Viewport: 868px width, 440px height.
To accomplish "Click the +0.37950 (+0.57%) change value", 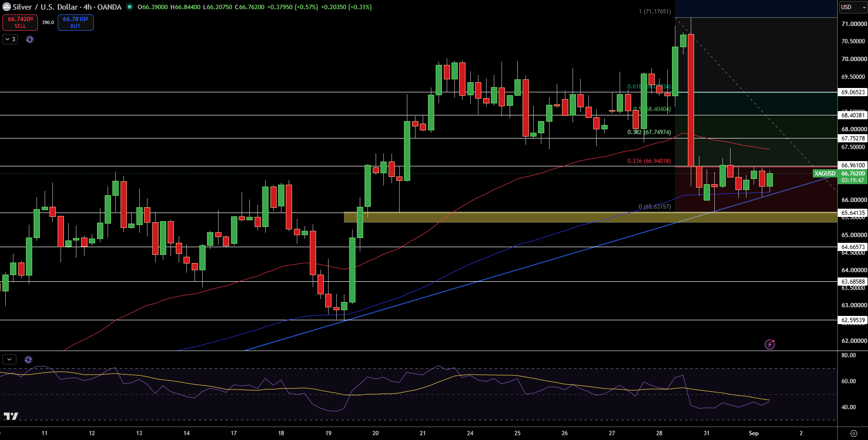I will click(x=293, y=7).
